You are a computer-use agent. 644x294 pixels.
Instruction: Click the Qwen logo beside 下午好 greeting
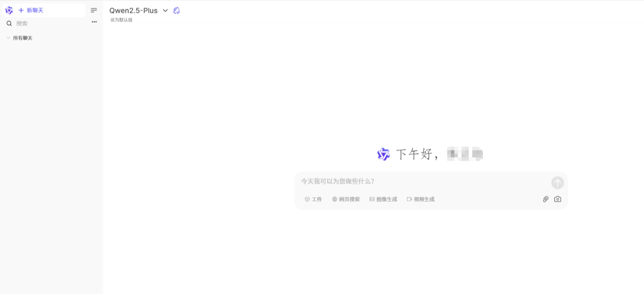tap(383, 154)
